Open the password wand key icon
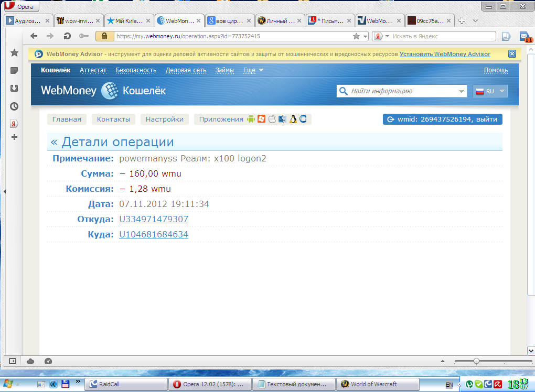The image size is (535, 392). [84, 36]
